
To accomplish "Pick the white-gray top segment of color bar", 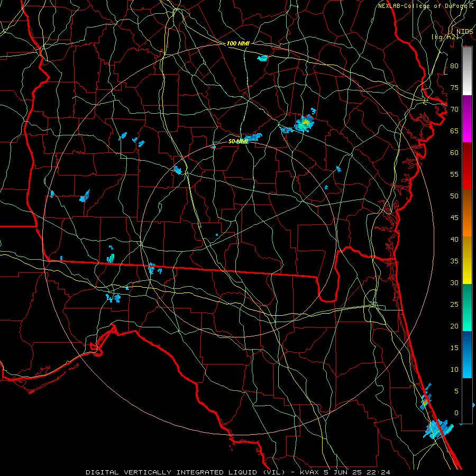I will pos(467,71).
